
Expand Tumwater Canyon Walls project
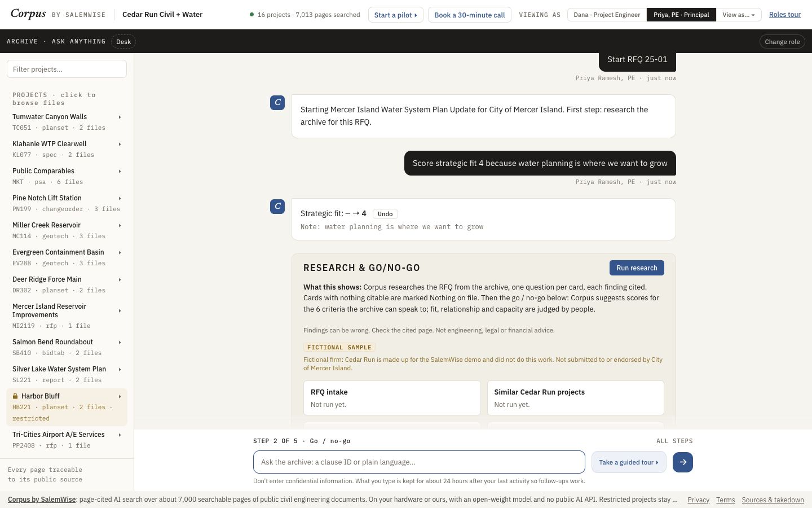click(x=67, y=122)
